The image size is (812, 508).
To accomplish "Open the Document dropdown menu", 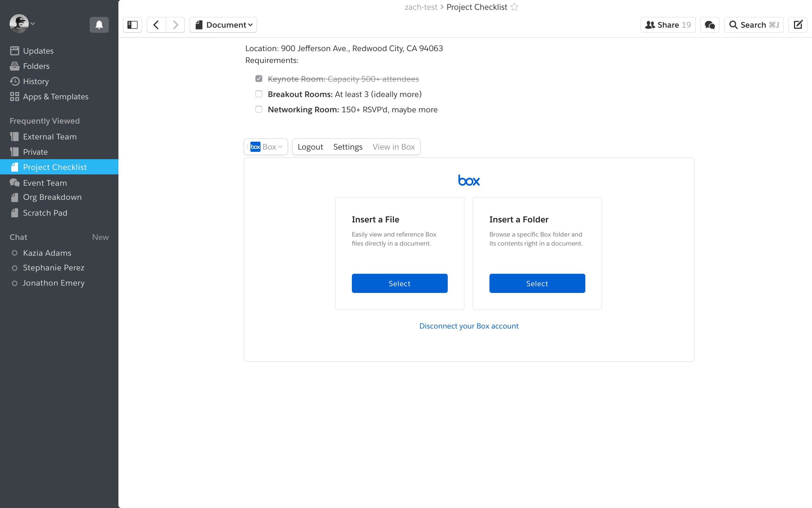I will pyautogui.click(x=224, y=25).
